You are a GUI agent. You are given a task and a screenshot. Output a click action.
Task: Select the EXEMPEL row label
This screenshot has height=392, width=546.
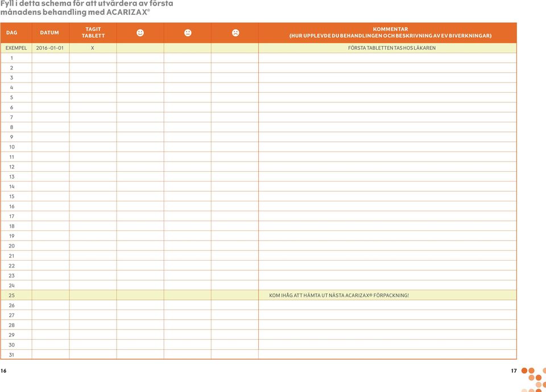coord(16,48)
